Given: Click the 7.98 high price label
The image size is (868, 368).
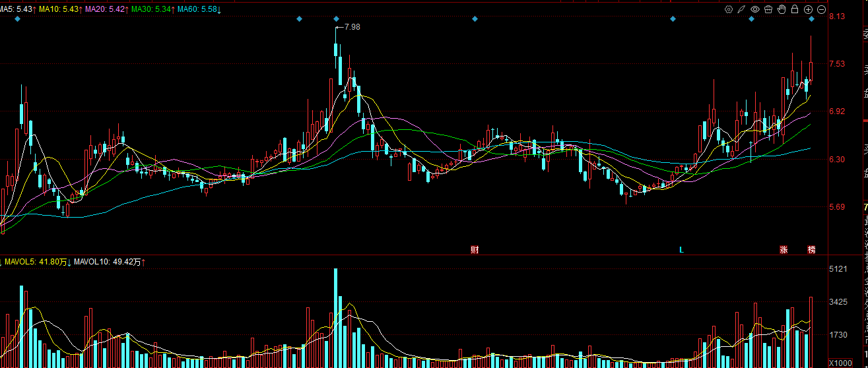Looking at the screenshot, I should [353, 27].
